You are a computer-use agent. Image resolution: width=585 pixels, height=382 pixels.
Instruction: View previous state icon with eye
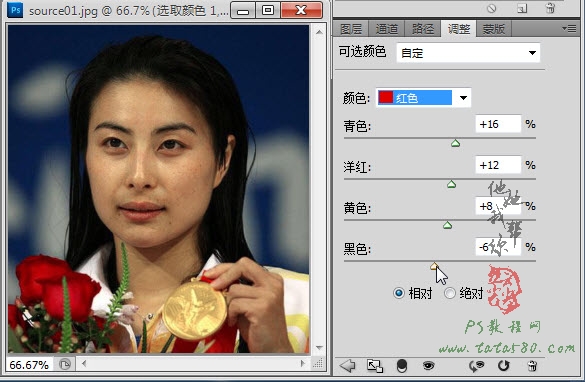(x=476, y=366)
